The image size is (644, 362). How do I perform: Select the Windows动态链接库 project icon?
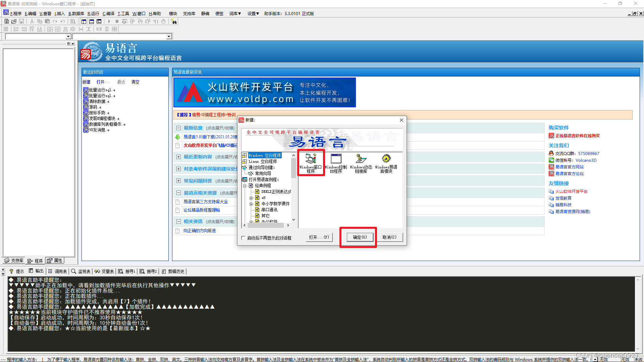(361, 163)
